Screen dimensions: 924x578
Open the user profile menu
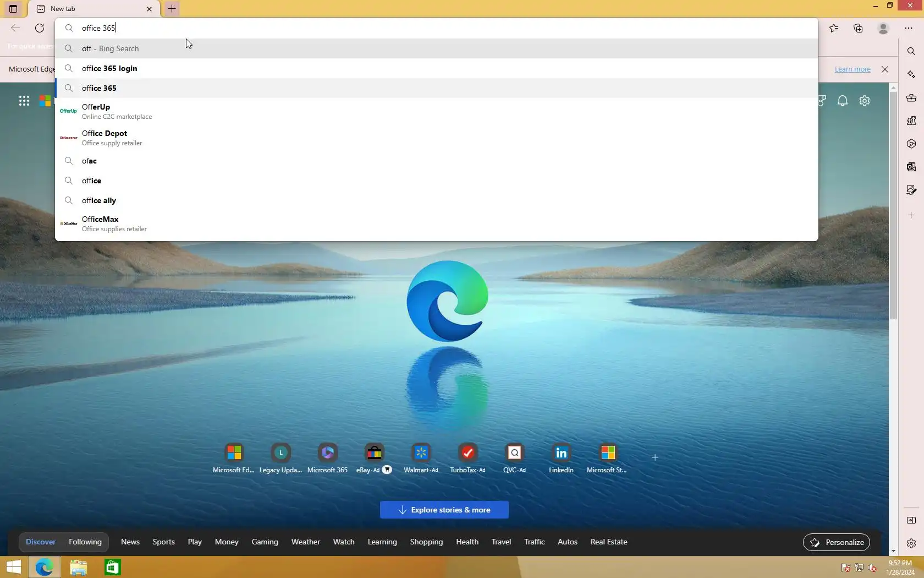[x=883, y=28]
